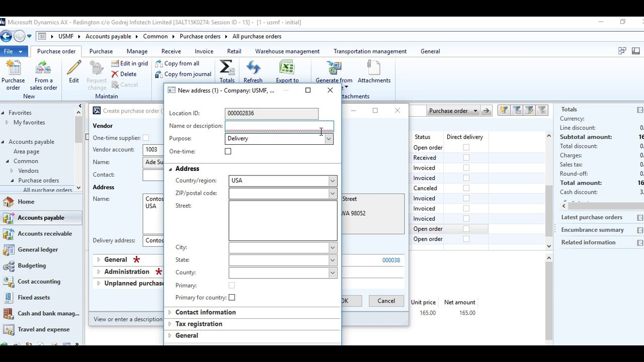Open Travel and expense module

[x=41, y=329]
